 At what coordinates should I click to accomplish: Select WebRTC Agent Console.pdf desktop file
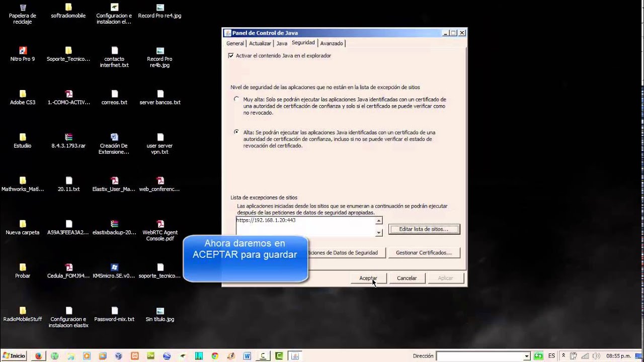(160, 230)
